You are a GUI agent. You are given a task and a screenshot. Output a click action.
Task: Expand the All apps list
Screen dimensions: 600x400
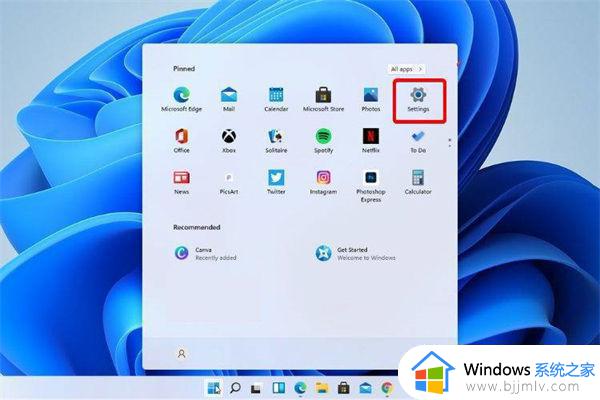(x=406, y=69)
